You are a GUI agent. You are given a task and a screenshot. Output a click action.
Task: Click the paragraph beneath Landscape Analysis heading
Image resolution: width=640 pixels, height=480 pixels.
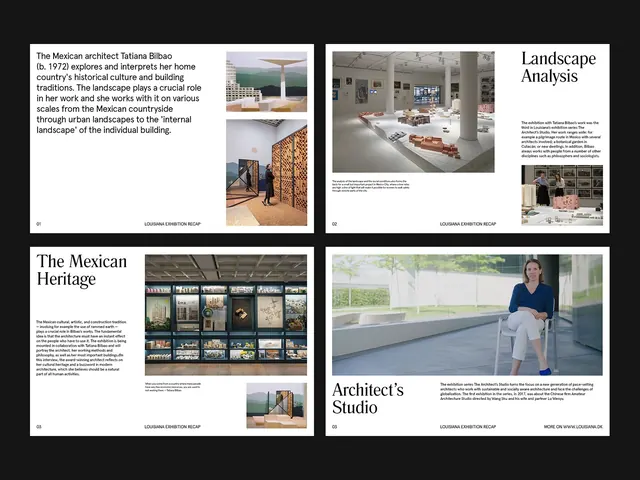tap(561, 139)
